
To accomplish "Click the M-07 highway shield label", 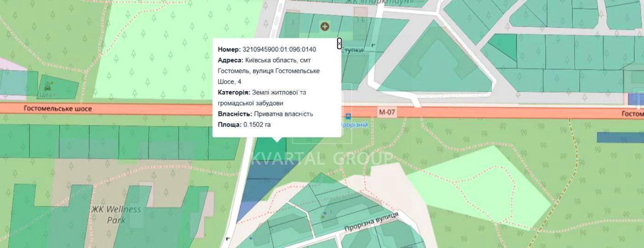I will click(x=387, y=112).
